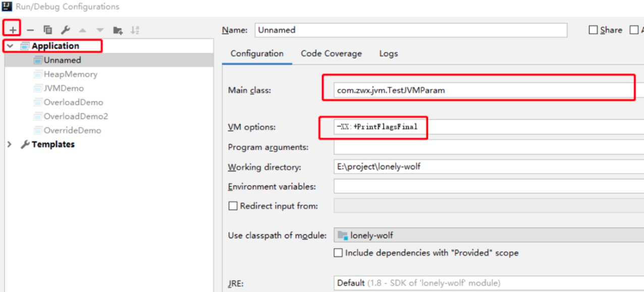Open Use classpath of module dropdown

[x=489, y=235]
